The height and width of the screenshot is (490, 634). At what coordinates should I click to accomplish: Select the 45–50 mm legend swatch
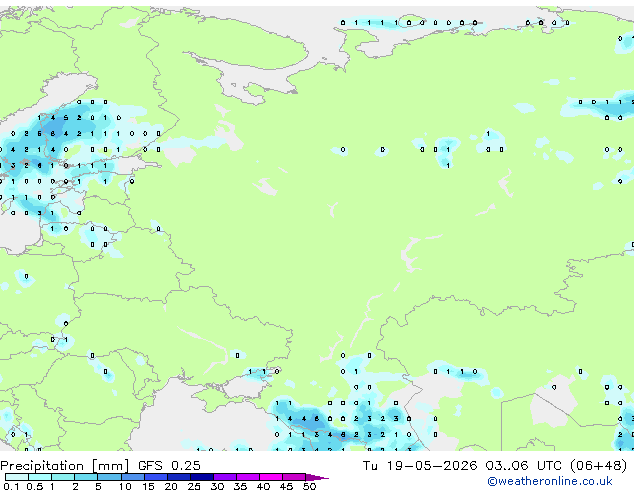coord(294,477)
